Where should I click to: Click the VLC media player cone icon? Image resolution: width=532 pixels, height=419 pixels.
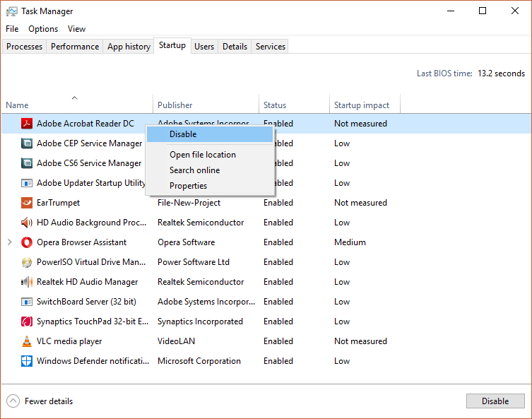tap(27, 341)
